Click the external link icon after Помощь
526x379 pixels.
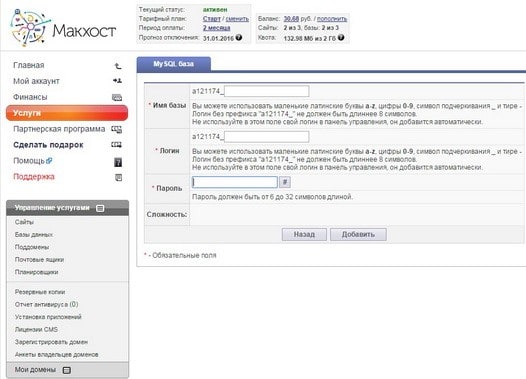click(x=49, y=161)
